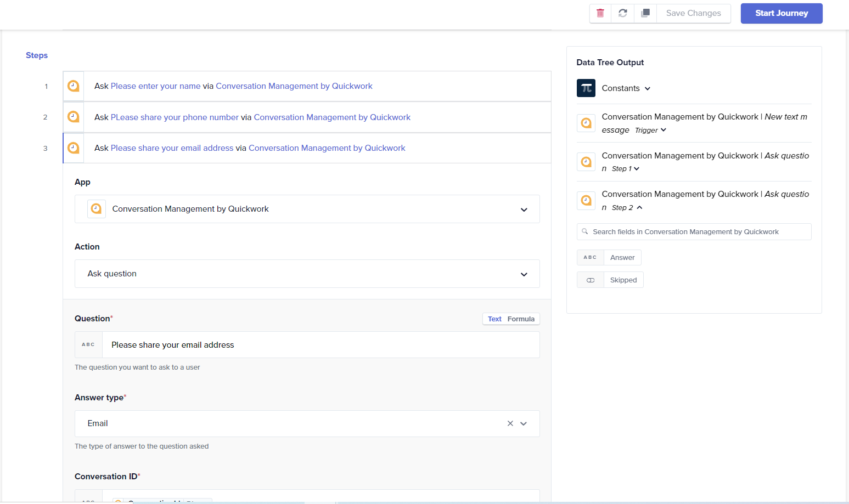Click 'The question you want to ask' hint
This screenshot has width=849, height=504.
pyautogui.click(x=137, y=367)
